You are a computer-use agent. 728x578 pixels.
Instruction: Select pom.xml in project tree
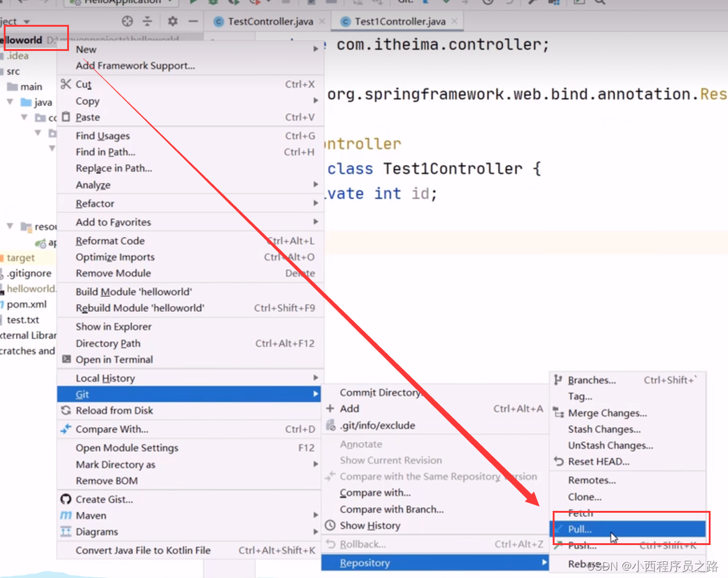point(27,304)
